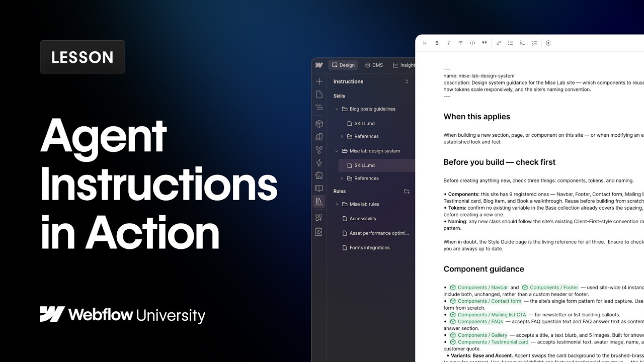Open the Variables panel icon
Viewport: 644px width, 362px height.
coord(319,137)
